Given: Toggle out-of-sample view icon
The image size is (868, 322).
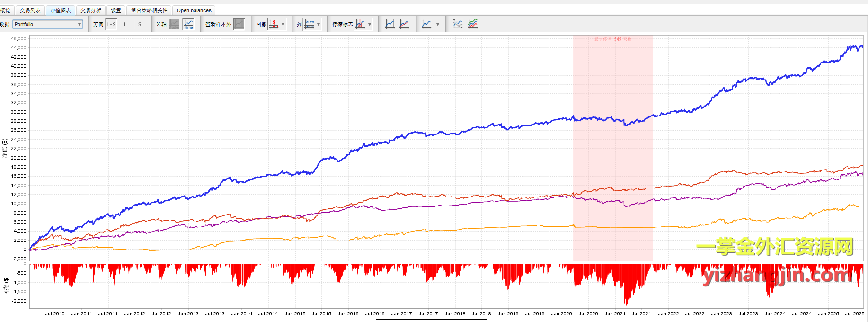Looking at the screenshot, I should click(x=239, y=24).
